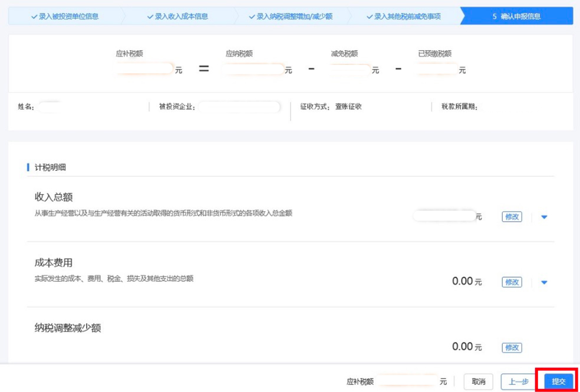This screenshot has width=580, height=392.
Task: Click the 修改 button next to 收入总额
Action: (510, 216)
